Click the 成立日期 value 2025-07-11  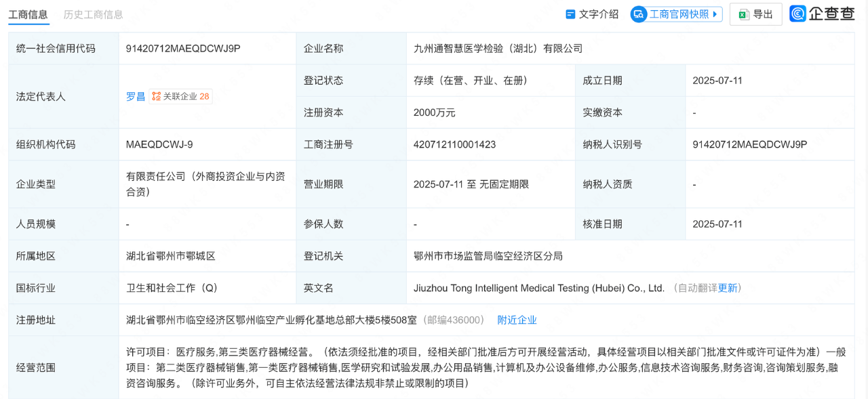717,80
